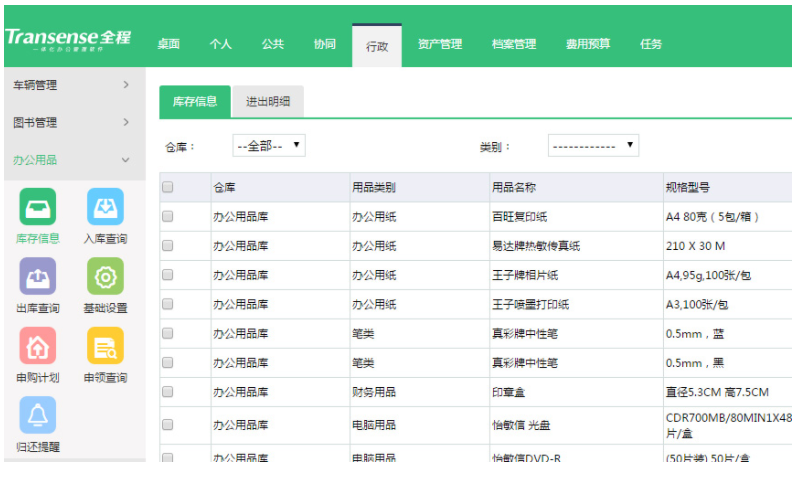The image size is (797, 478).
Task: Click the 百旺复印纸 cell
Action: coord(576,217)
